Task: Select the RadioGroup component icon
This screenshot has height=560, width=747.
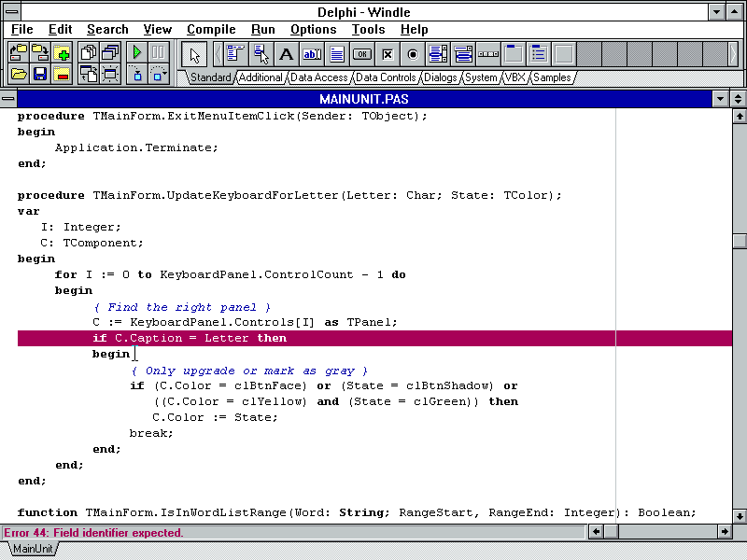Action: 539,54
